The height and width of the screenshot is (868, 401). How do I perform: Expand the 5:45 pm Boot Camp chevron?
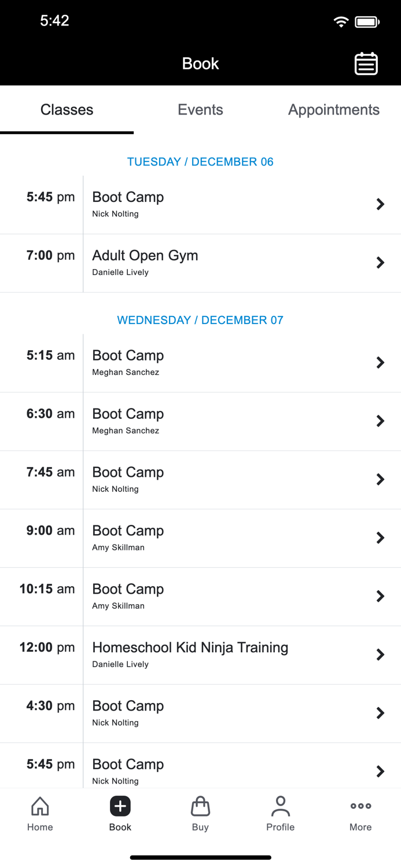pos(380,204)
